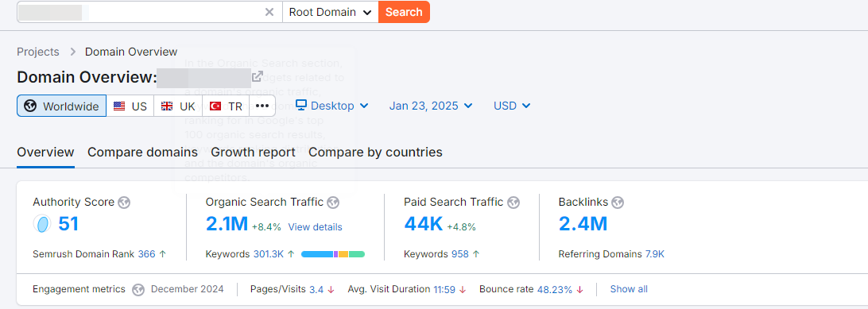Click the US flag icon
868x309 pixels.
click(119, 106)
